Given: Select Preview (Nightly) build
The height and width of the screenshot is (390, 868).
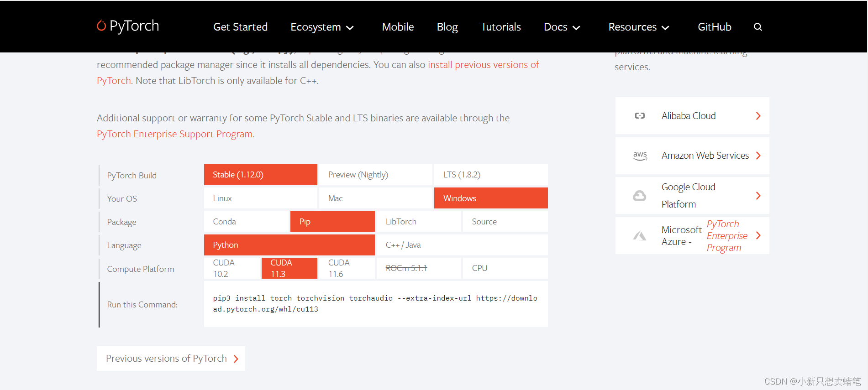Looking at the screenshot, I should (x=375, y=175).
